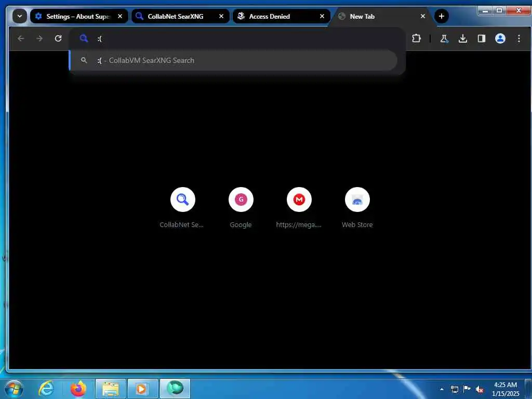Image resolution: width=532 pixels, height=399 pixels.
Task: Reload the current page
Action: [x=58, y=38]
